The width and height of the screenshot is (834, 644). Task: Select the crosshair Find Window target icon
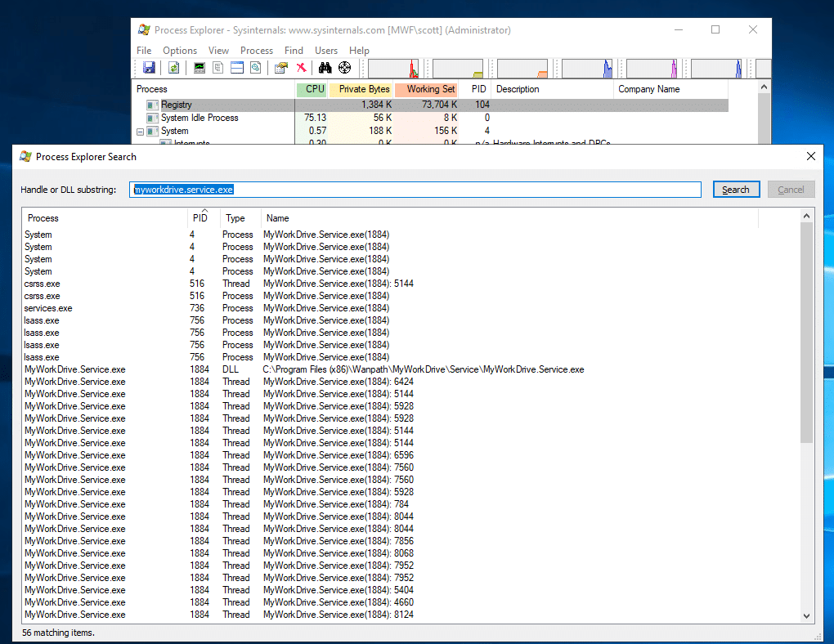pos(344,68)
